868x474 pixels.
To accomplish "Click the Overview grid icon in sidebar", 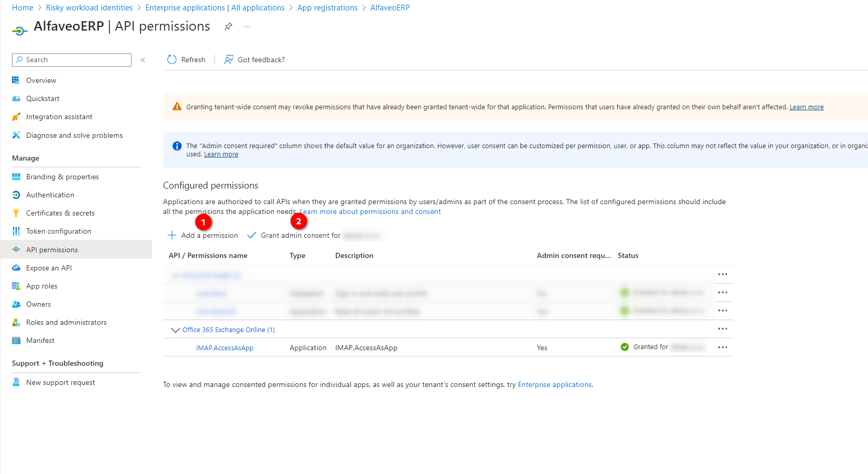I will click(x=16, y=80).
